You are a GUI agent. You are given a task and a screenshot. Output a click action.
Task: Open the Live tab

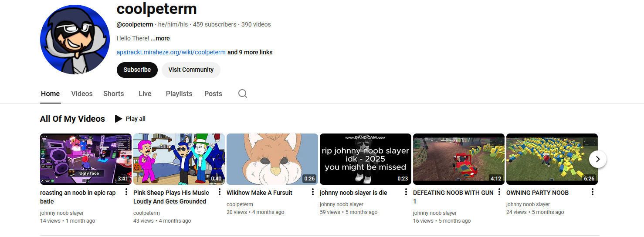point(145,93)
